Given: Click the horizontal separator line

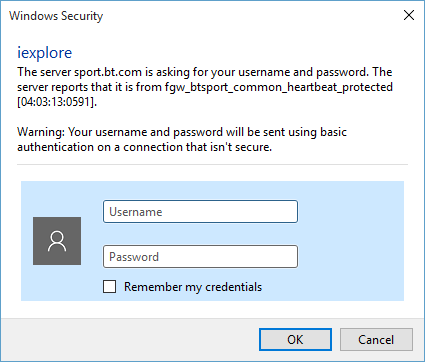Looking at the screenshot, I should click(x=213, y=165).
